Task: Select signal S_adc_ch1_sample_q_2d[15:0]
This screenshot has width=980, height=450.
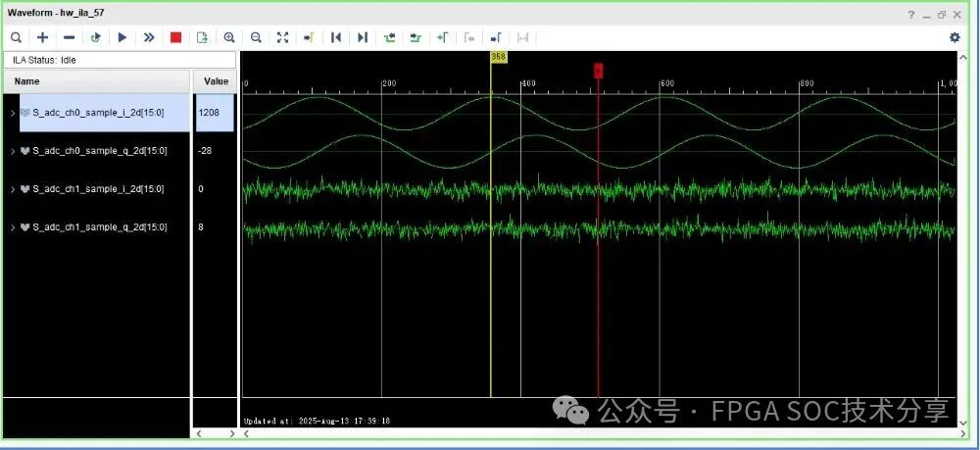Action: 99,227
